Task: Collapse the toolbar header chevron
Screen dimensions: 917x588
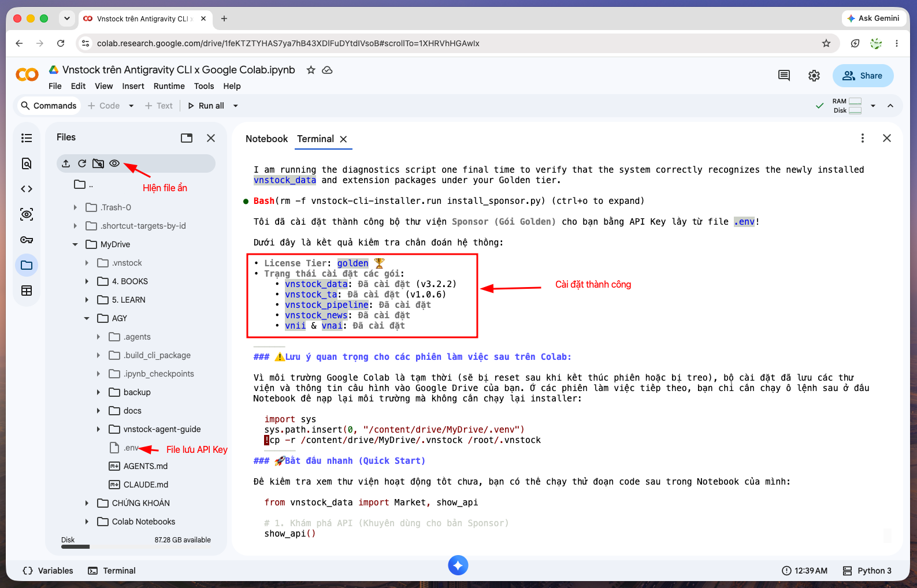Action: (890, 106)
